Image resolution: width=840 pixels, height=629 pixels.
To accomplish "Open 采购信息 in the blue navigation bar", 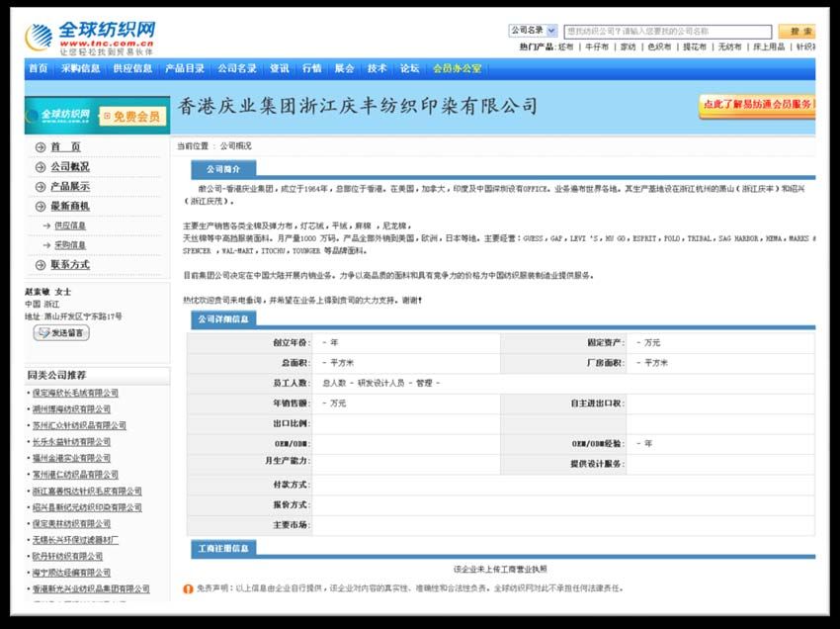I will tap(80, 68).
